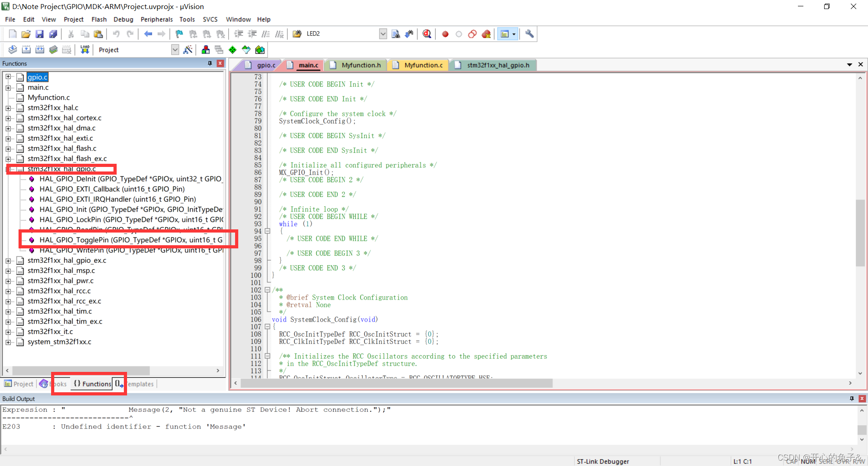This screenshot has width=868, height=466.
Task: Paste from the clipboard toolbar icon
Action: coord(98,34)
